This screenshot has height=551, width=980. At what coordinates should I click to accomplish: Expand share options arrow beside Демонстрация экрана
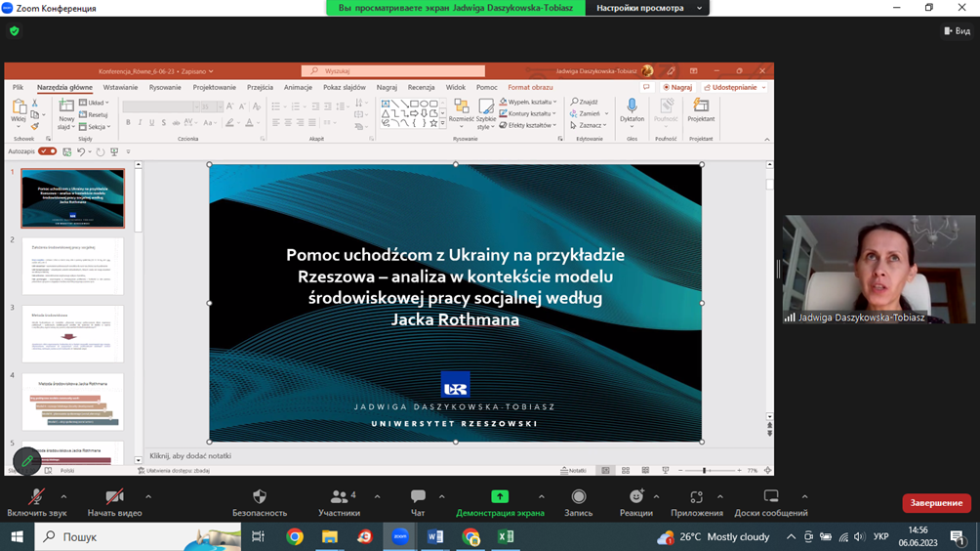pyautogui.click(x=542, y=496)
